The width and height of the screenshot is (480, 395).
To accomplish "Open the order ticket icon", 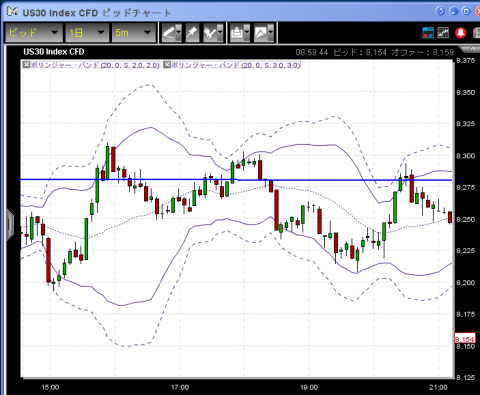I will click(x=428, y=33).
